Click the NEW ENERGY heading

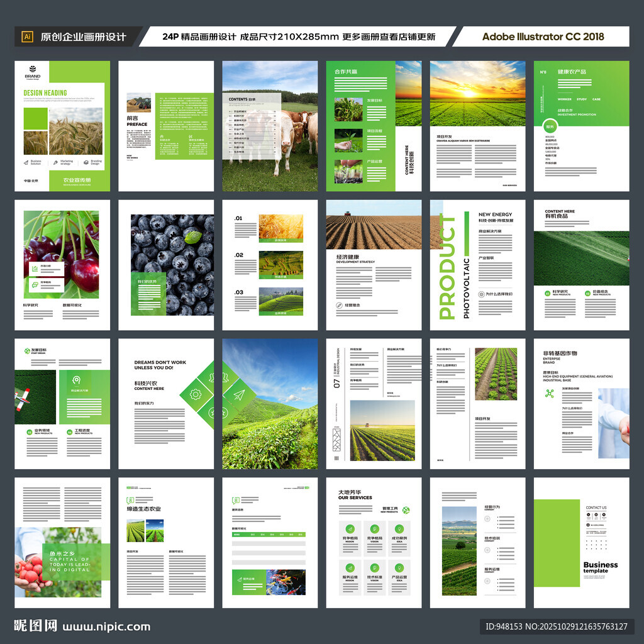pyautogui.click(x=496, y=214)
